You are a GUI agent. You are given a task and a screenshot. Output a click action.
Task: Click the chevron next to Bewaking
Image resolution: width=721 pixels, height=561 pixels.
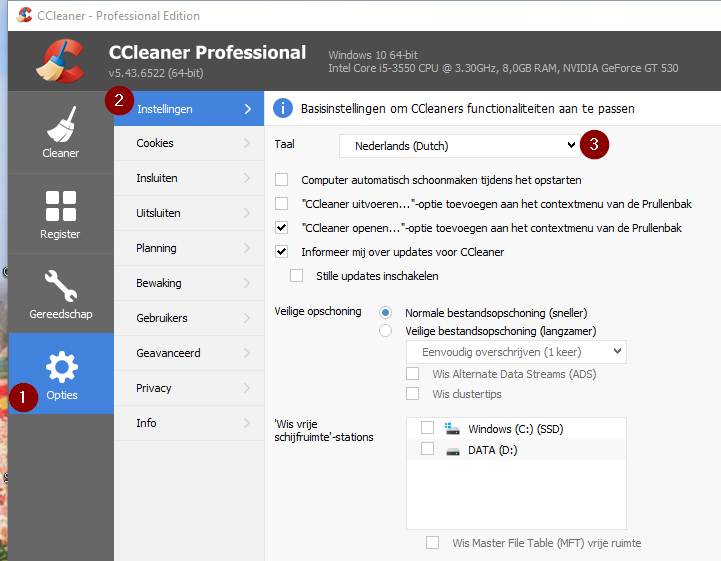point(247,283)
